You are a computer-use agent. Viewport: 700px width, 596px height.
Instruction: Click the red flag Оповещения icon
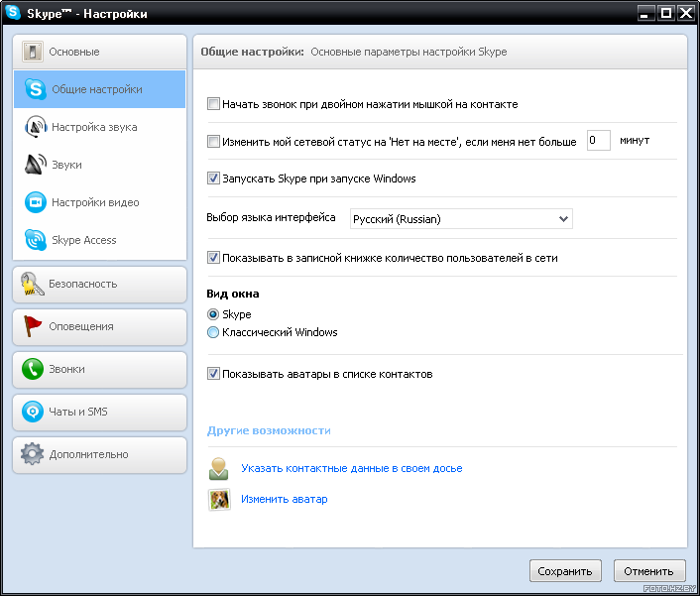point(32,326)
